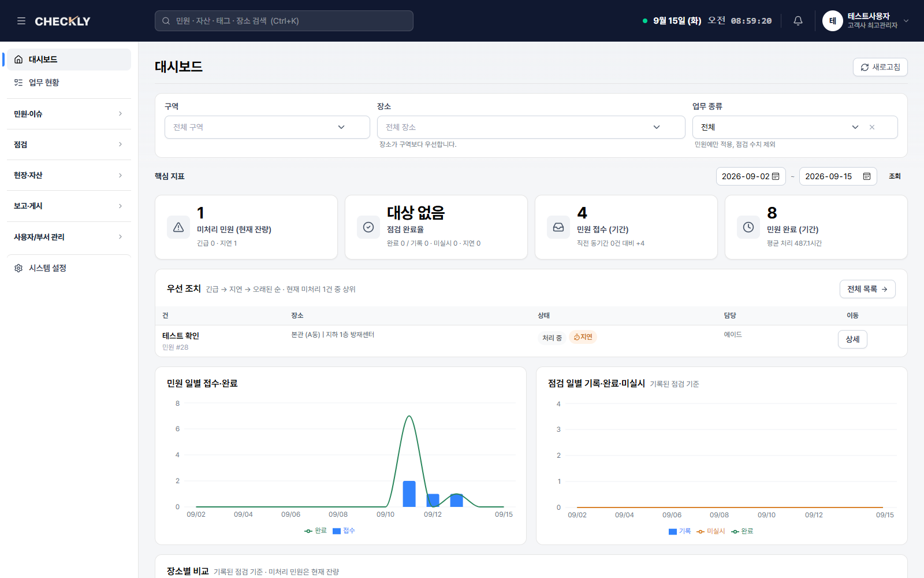Expand the 현장·자산 sidebar section
924x578 pixels.
69,175
